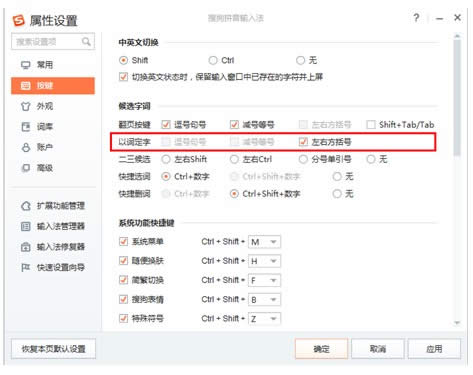Select the 外观 shirt icon in sidebar
The height and width of the screenshot is (375, 473).
[x=26, y=106]
